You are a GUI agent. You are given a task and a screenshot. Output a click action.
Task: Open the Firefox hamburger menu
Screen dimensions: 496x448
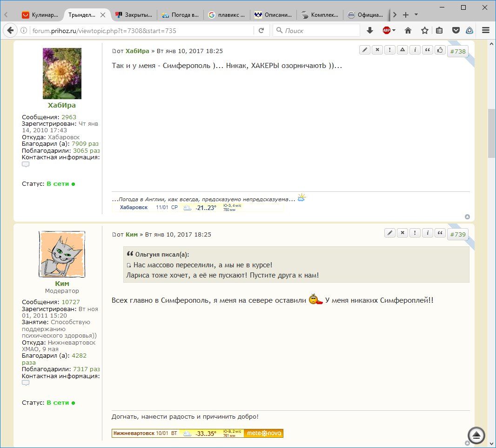click(x=486, y=31)
